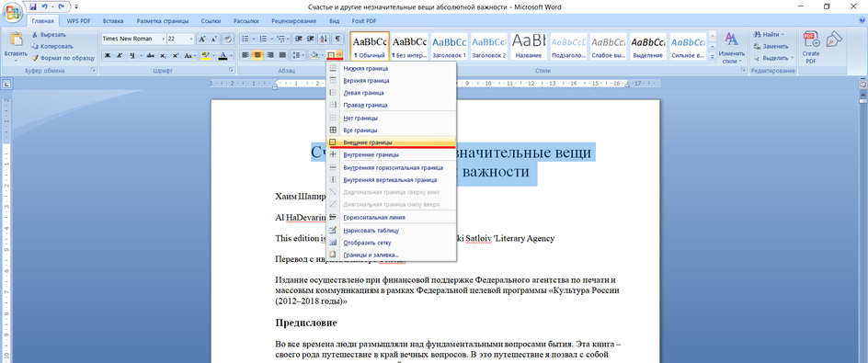
Task: Toggle italic (К) formatting
Action: coord(120,55)
